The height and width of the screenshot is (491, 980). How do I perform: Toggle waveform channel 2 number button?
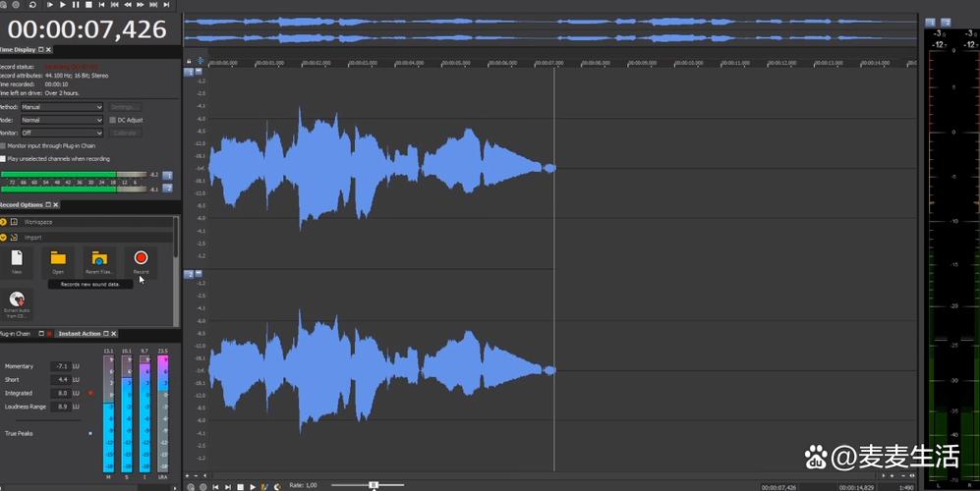click(189, 274)
